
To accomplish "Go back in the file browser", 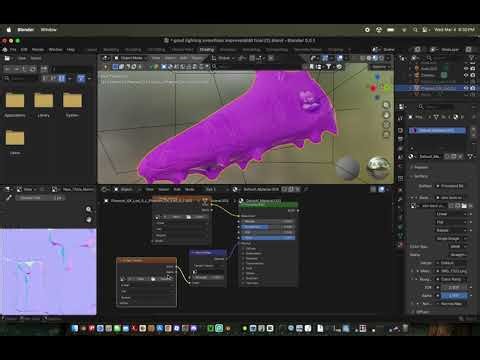I will (7, 69).
